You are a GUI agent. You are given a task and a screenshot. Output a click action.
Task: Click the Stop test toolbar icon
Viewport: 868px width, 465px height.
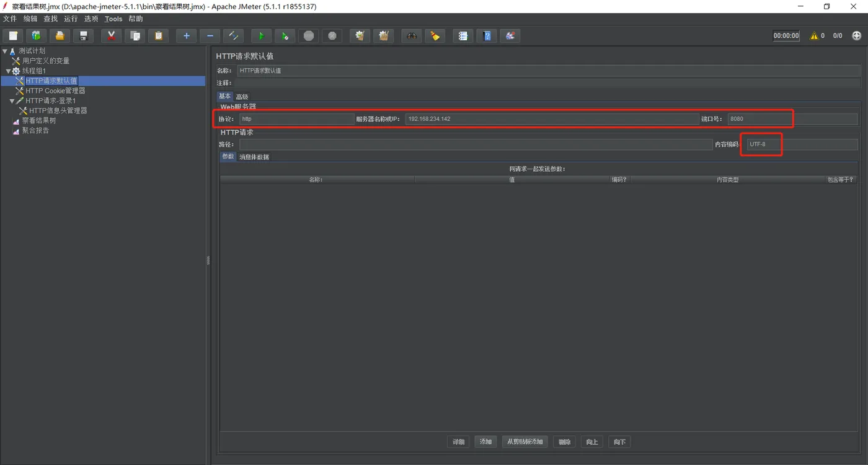point(308,35)
